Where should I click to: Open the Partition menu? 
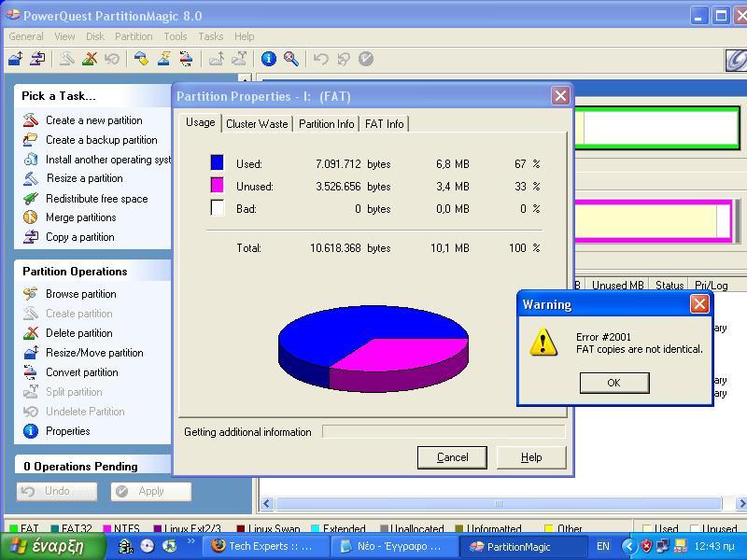(134, 36)
